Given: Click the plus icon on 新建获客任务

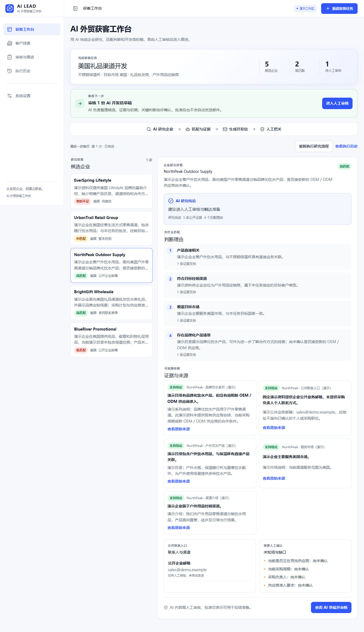Looking at the screenshot, I should [x=328, y=9].
